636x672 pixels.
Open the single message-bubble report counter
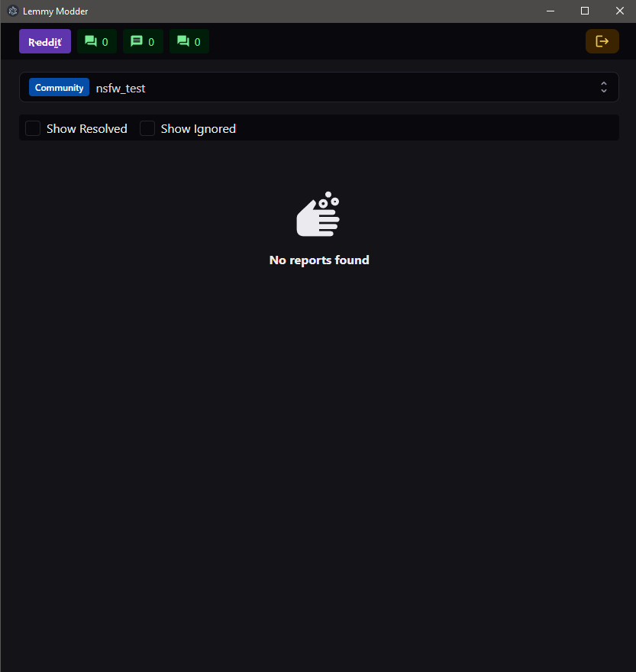click(143, 41)
